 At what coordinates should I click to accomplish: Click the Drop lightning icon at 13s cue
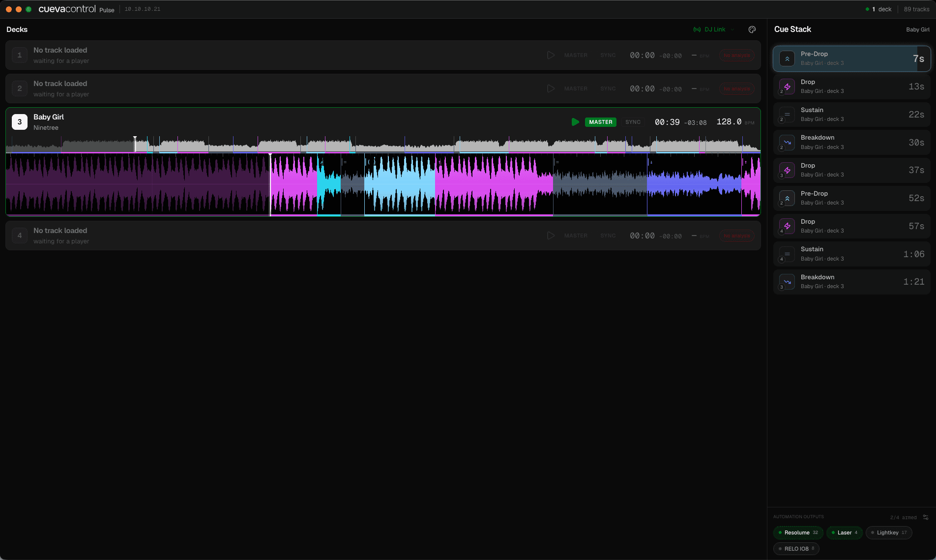787,87
